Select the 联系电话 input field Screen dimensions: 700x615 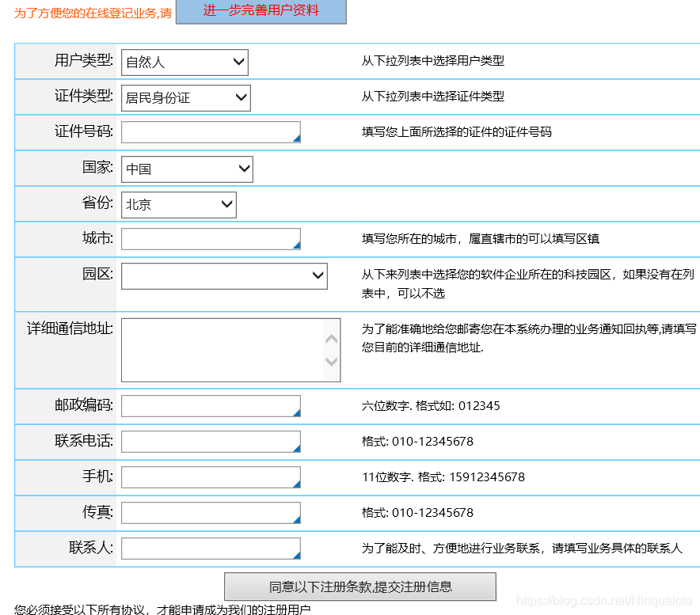(x=206, y=442)
